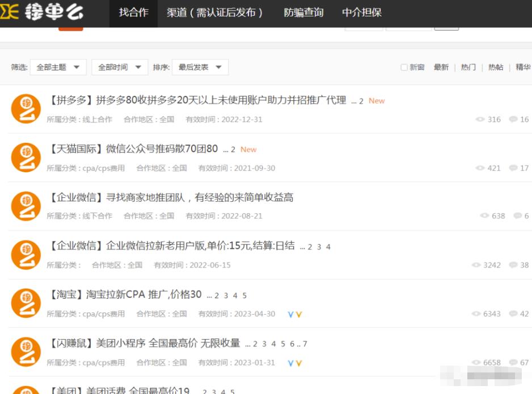Click the comment icon on 企业微信拉新 thread
The image size is (532, 394).
point(512,265)
